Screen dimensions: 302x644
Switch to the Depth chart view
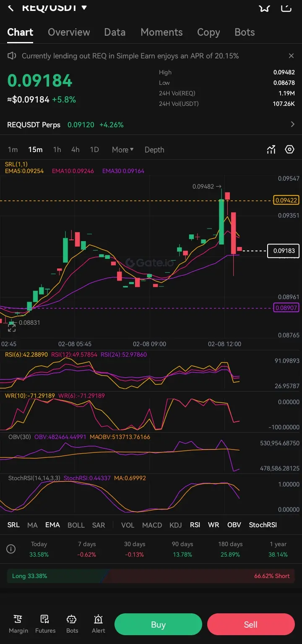(154, 150)
